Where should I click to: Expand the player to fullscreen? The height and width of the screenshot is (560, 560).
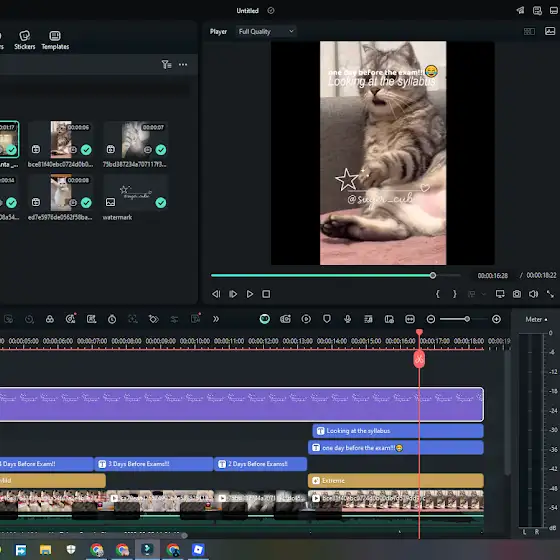(550, 294)
